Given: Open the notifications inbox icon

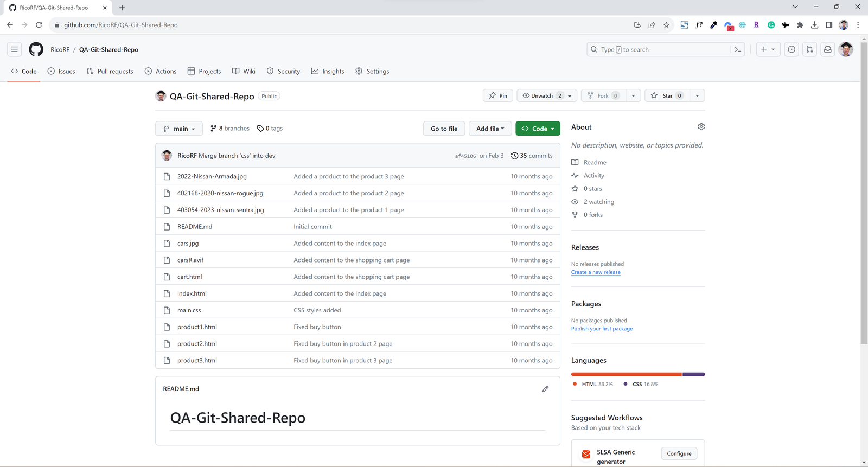Looking at the screenshot, I should [827, 49].
